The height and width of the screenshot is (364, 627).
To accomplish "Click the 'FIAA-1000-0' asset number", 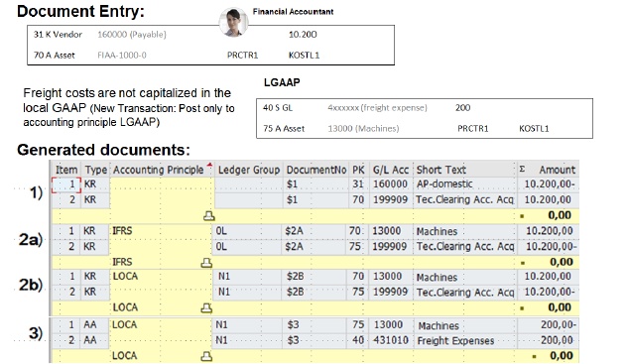I will pos(122,56).
